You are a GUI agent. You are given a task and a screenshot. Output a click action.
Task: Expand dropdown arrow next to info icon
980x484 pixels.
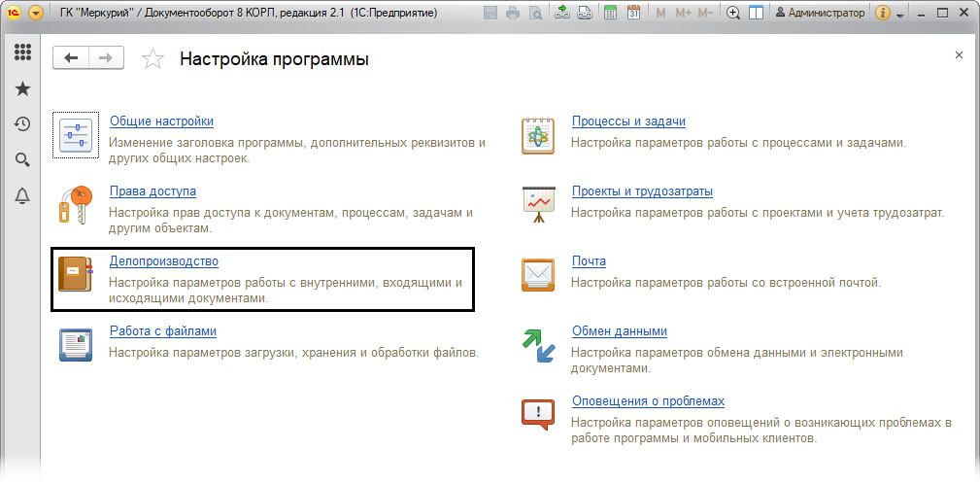coord(900,15)
